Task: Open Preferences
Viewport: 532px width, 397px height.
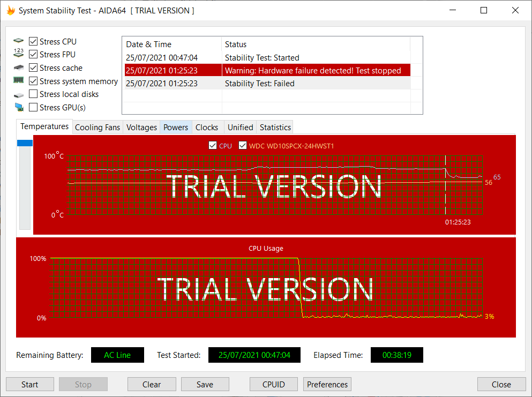Action: click(327, 384)
